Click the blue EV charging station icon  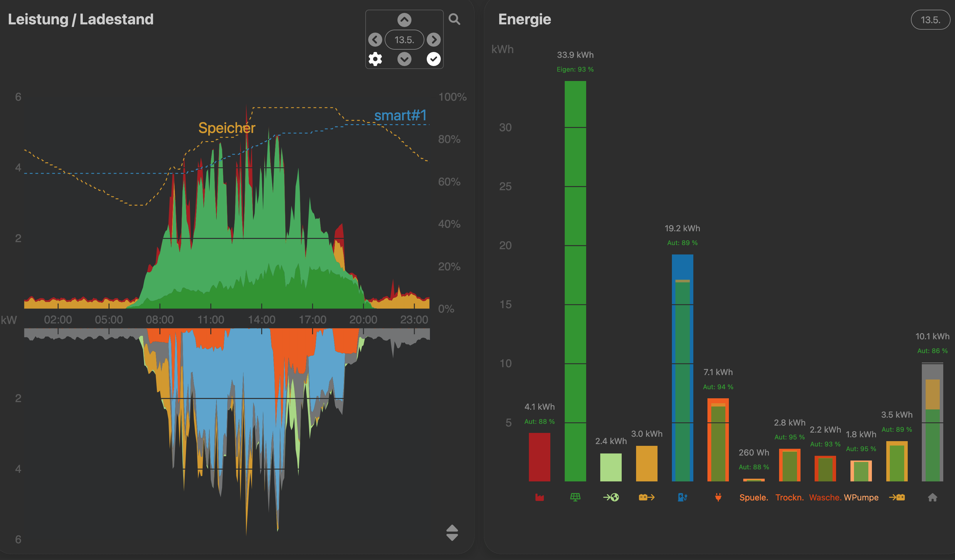click(682, 497)
